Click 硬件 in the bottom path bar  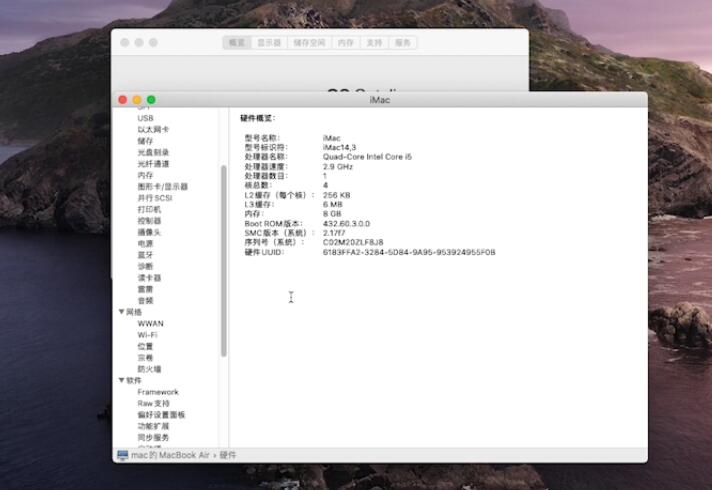point(228,455)
